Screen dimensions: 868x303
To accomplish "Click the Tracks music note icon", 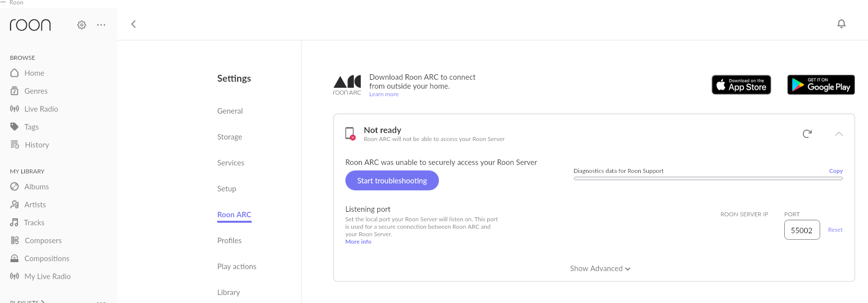I will click(14, 222).
